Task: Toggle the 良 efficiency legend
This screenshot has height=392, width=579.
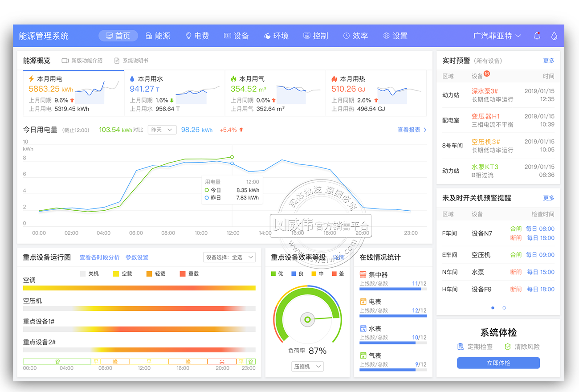Action: point(298,274)
